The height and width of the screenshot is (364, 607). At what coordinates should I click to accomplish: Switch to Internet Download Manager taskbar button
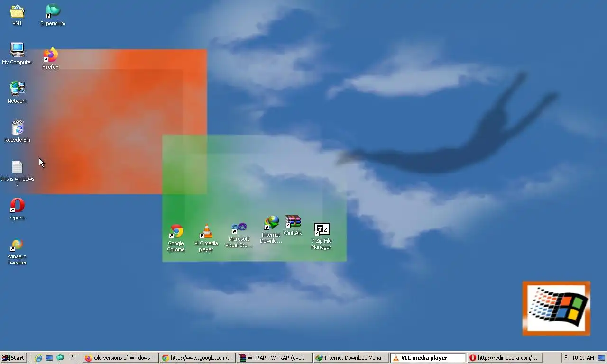(351, 358)
